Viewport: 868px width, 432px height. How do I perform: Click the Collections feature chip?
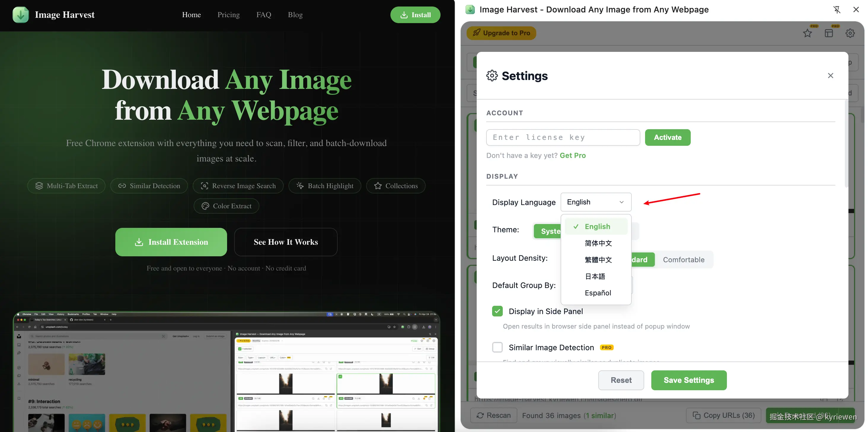[395, 186]
